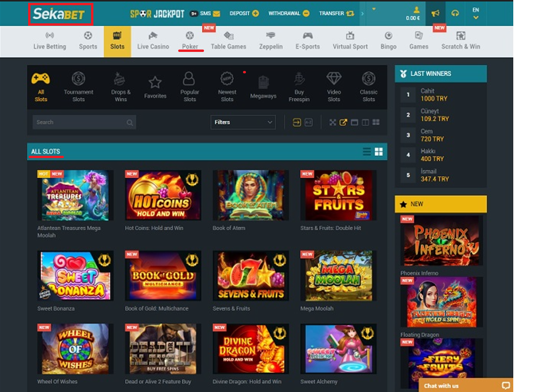Open the Games section
Image resolution: width=549 pixels, height=392 pixels.
(419, 41)
